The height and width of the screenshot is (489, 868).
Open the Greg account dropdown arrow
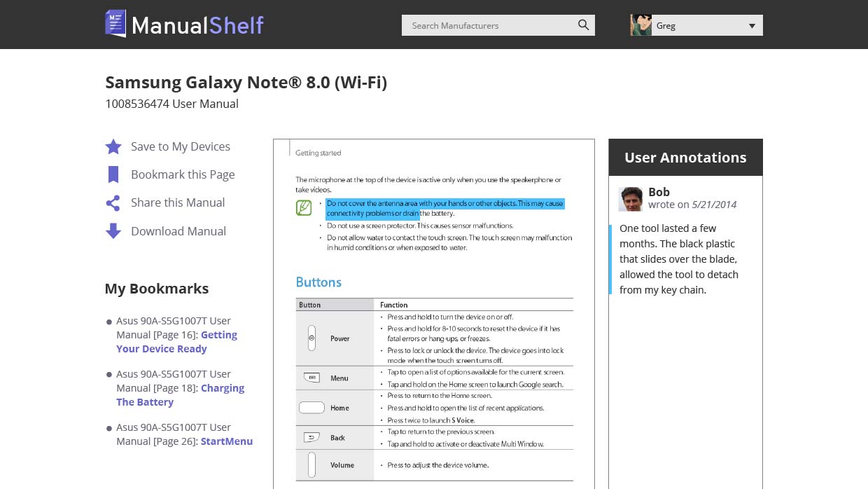click(752, 26)
